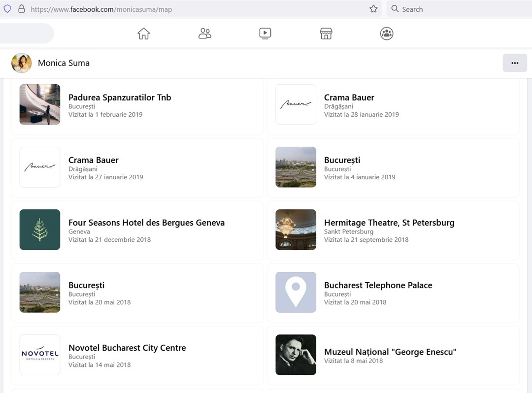This screenshot has width=532, height=393.
Task: Open Crama Bauer visited 28 ianuarie 2019
Action: (349, 98)
